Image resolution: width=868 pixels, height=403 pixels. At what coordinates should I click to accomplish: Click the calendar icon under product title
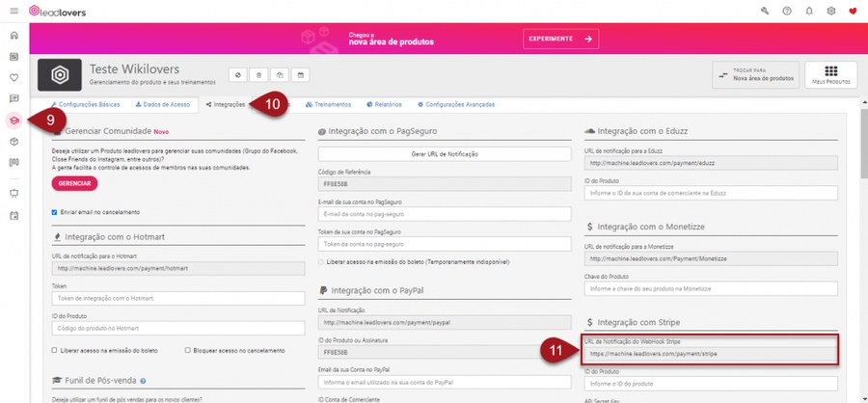pos(301,74)
